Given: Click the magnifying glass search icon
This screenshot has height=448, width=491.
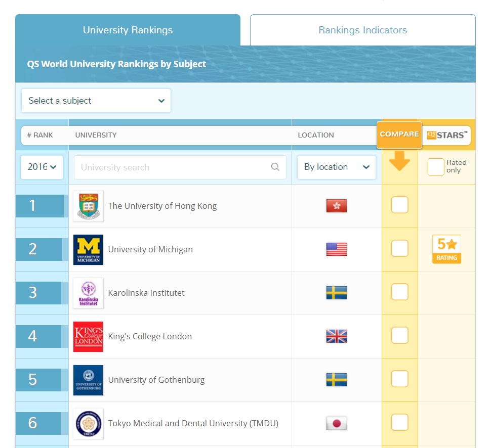Looking at the screenshot, I should (x=275, y=167).
